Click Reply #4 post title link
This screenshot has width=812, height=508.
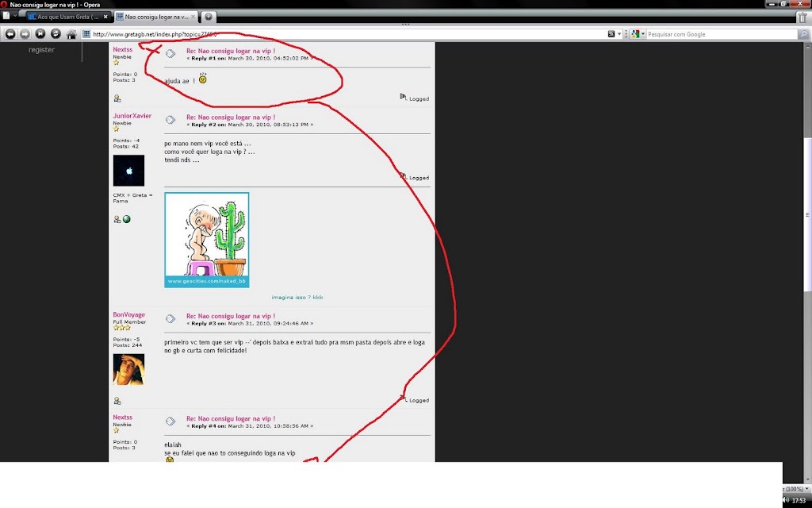point(231,418)
